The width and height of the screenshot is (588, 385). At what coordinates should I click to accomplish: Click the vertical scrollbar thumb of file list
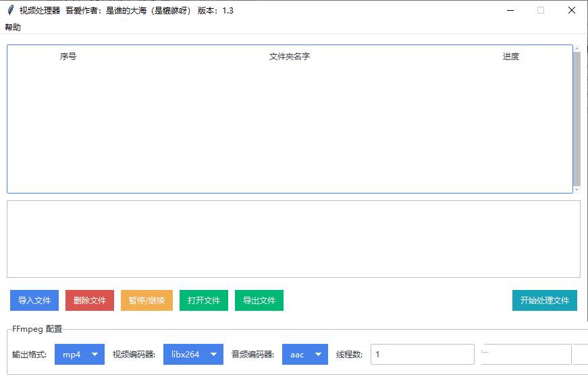coord(577,118)
